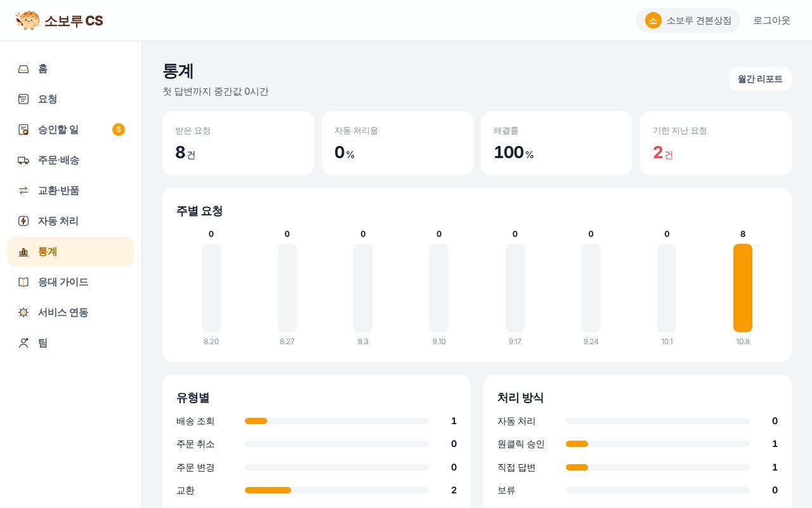The image size is (812, 508).
Task: Click the 주문 취소 row label
Action: tap(195, 444)
